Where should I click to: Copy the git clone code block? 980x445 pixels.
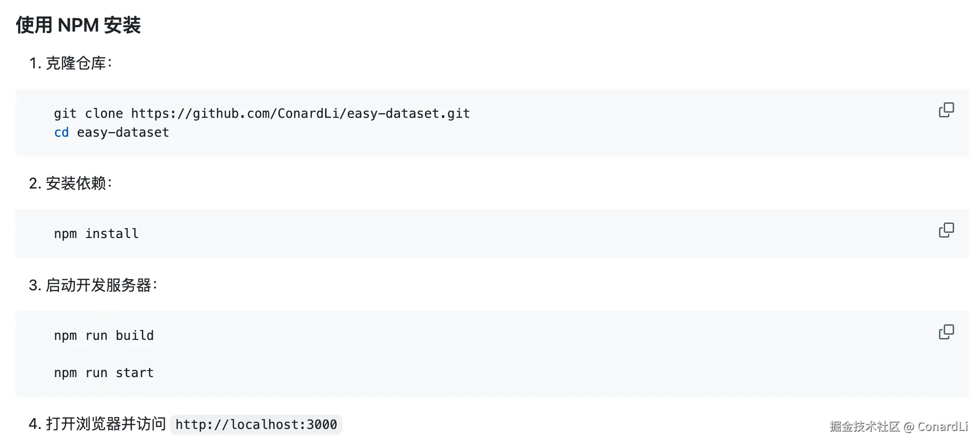tap(946, 110)
